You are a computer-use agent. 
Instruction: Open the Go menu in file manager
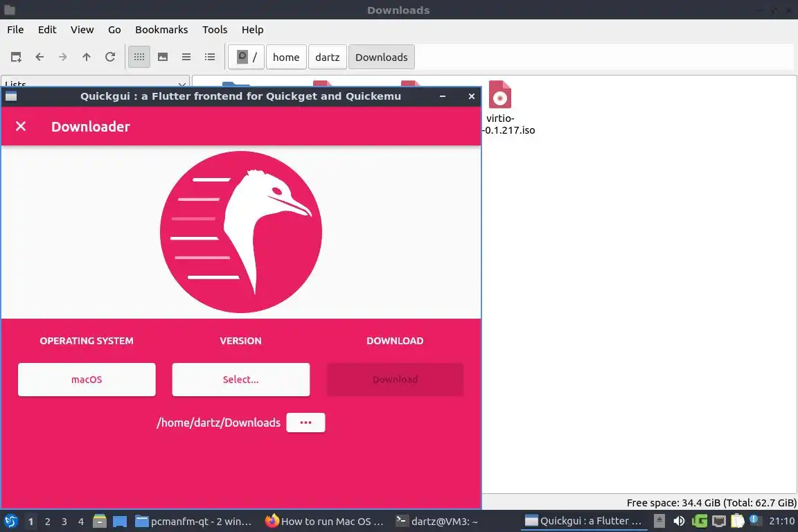point(114,30)
